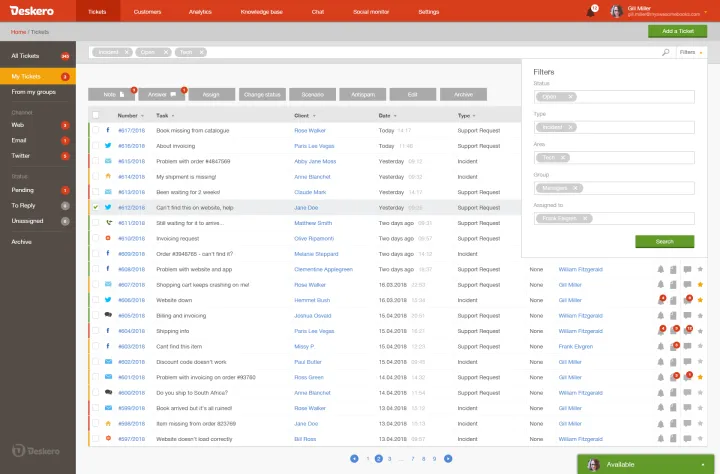The height and width of the screenshot is (474, 720).
Task: Go to previous page arrow in pagination
Action: tap(354, 458)
